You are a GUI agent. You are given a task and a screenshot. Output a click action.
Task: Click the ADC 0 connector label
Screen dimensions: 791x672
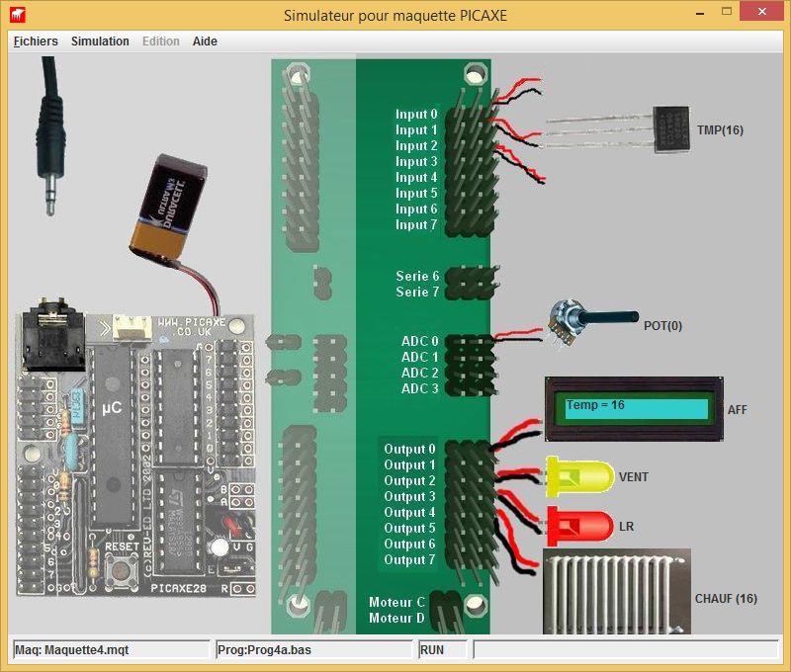coord(419,341)
